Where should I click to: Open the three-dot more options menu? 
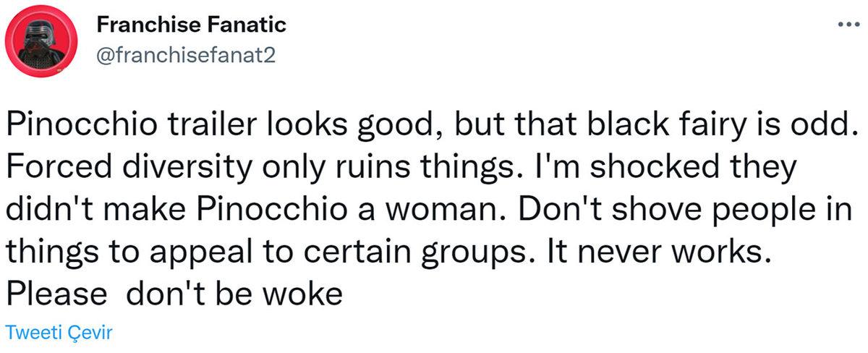pyautogui.click(x=844, y=25)
